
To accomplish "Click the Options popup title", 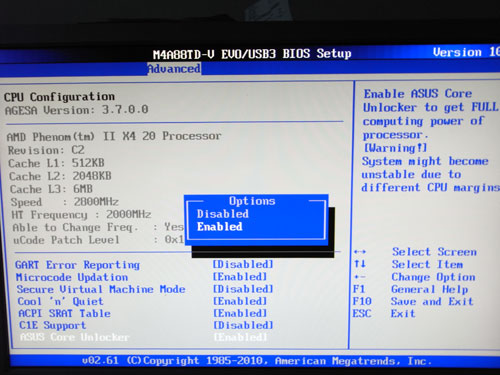I will click(x=252, y=201).
